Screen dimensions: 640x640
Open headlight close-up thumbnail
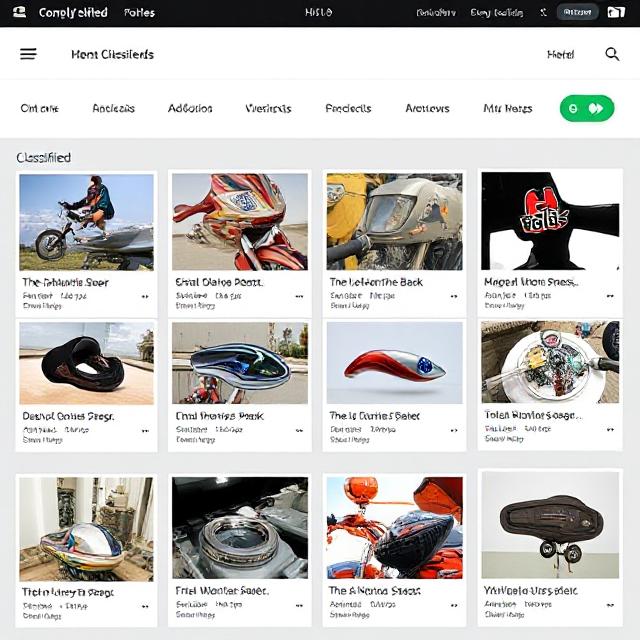point(394,222)
